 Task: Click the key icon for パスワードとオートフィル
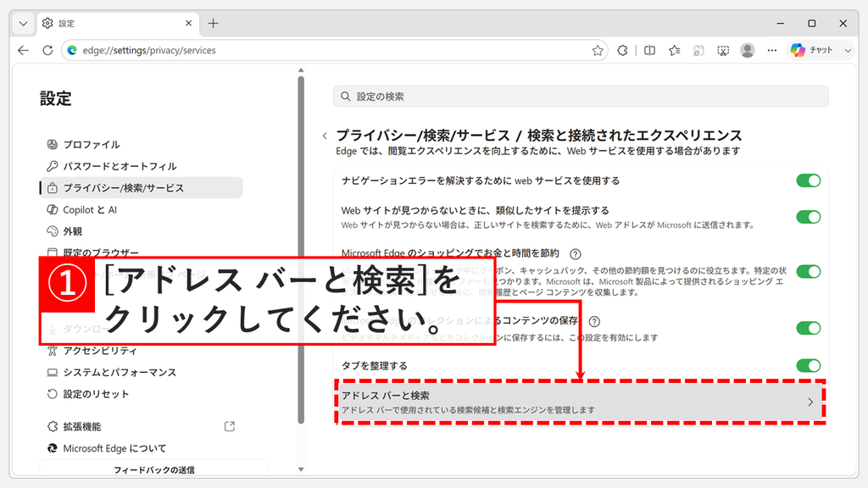[52, 166]
